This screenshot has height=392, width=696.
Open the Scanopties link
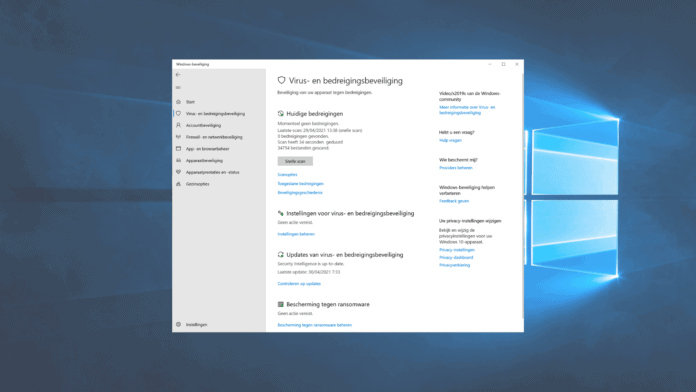pos(287,174)
